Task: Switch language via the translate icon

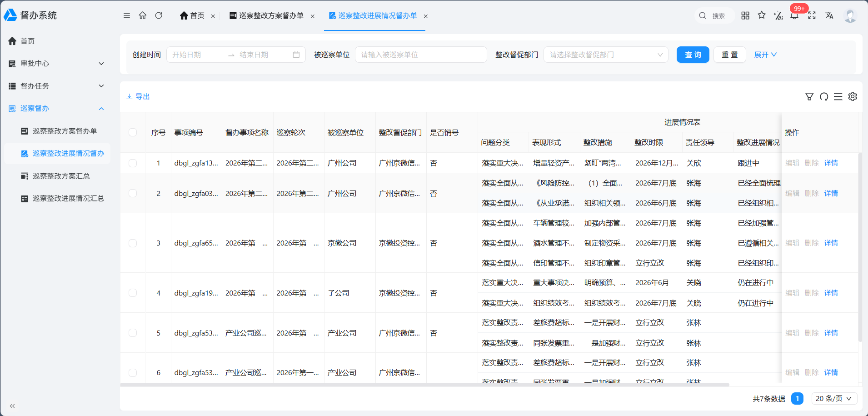Action: point(829,15)
